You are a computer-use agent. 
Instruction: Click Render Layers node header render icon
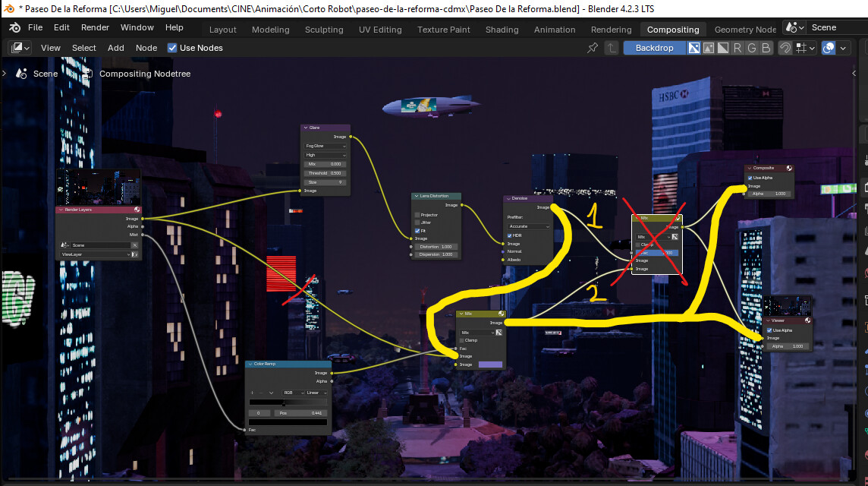[137, 210]
